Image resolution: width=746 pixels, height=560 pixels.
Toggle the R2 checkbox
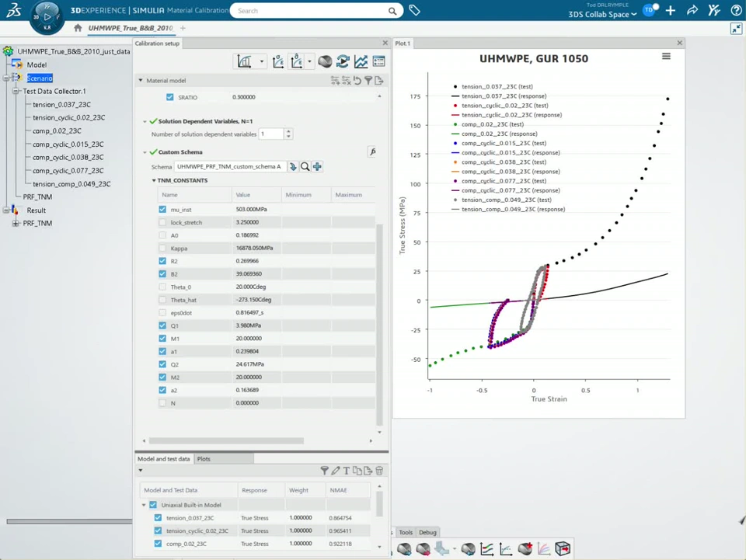click(x=162, y=261)
